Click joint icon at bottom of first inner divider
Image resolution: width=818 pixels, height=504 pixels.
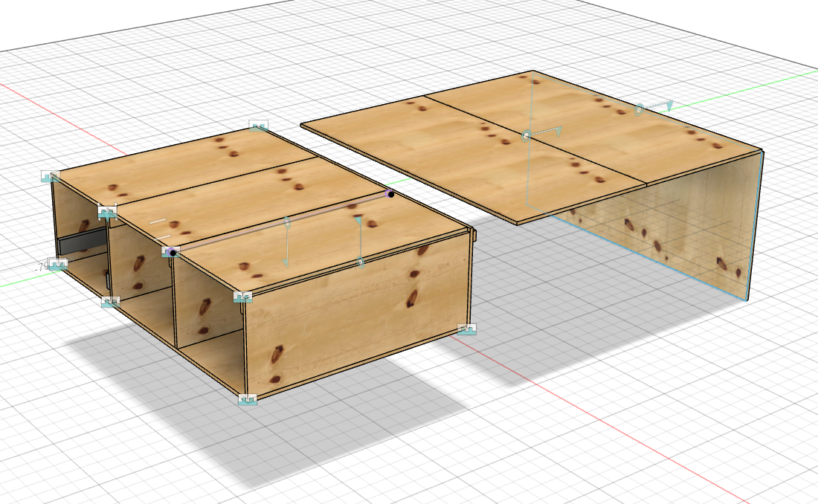[110, 302]
